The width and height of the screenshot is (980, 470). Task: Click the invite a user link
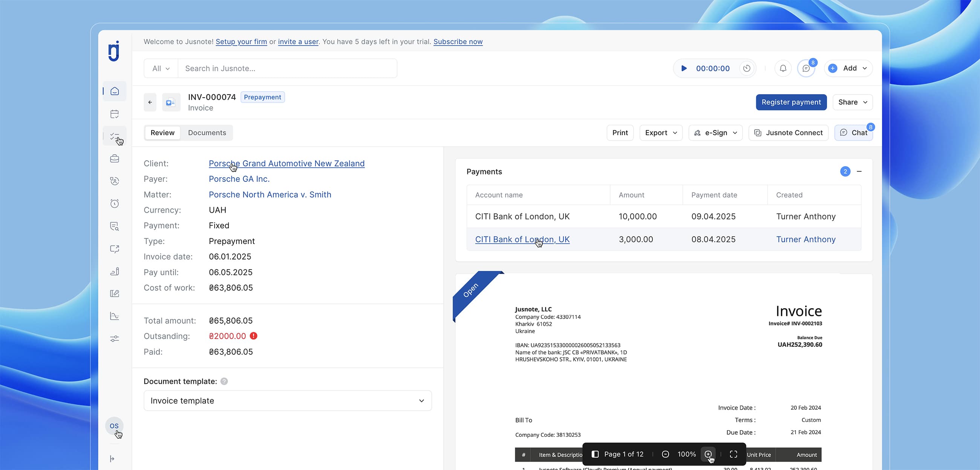pyautogui.click(x=298, y=41)
